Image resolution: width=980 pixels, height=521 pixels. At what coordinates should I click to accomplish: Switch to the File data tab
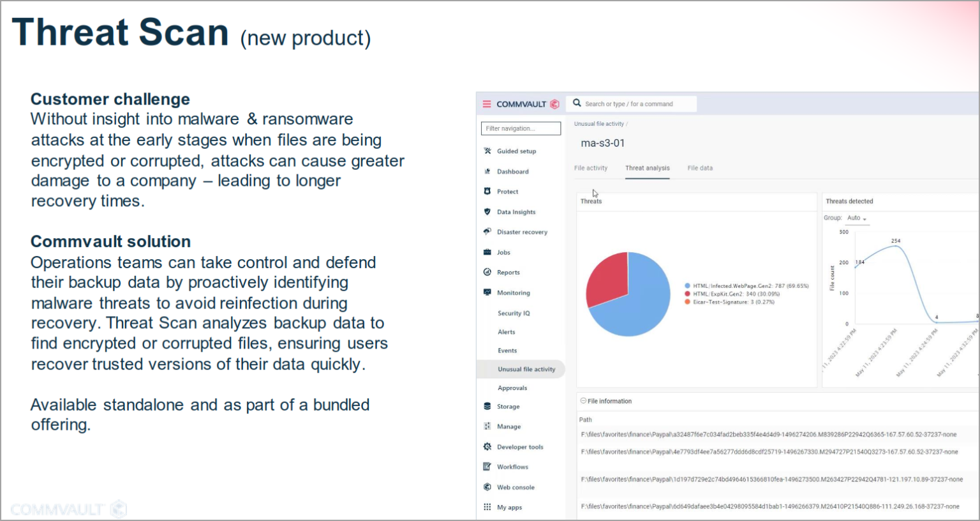(x=699, y=168)
